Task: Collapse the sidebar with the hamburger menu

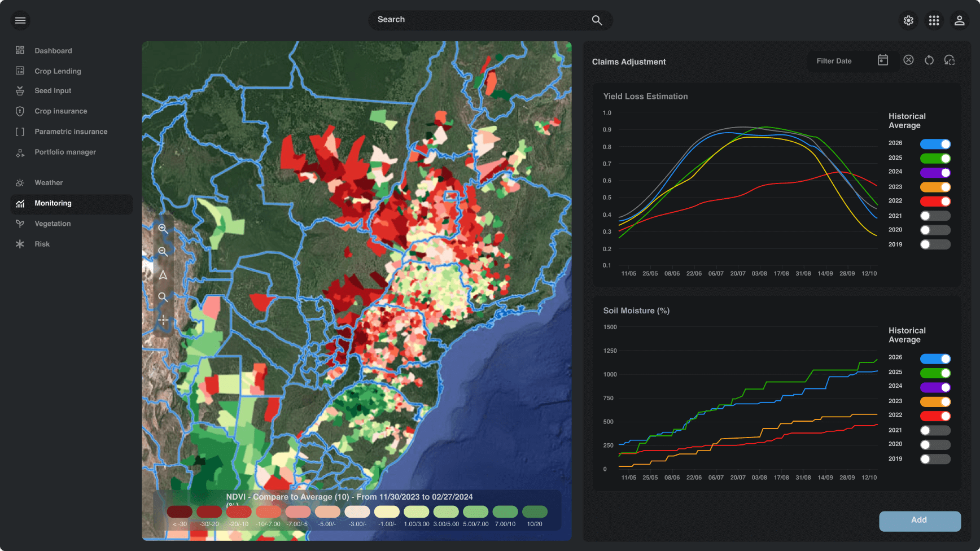Action: pyautogui.click(x=20, y=20)
